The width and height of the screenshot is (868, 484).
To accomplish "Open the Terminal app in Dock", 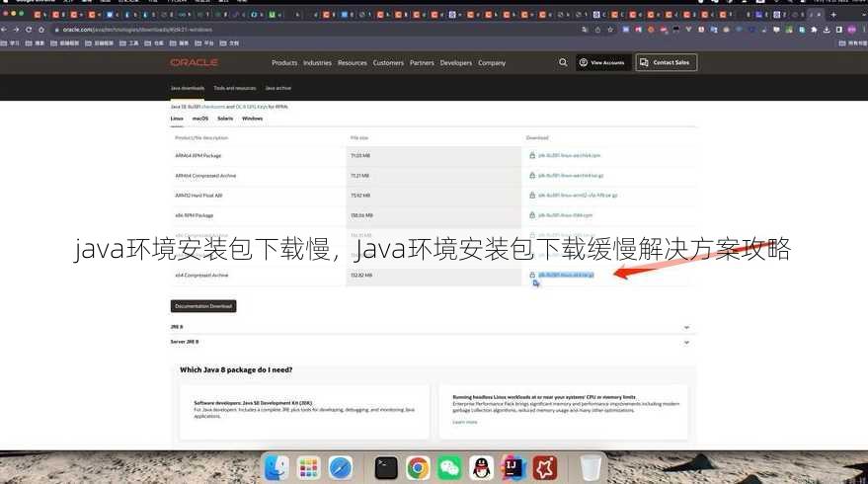I will [x=386, y=468].
